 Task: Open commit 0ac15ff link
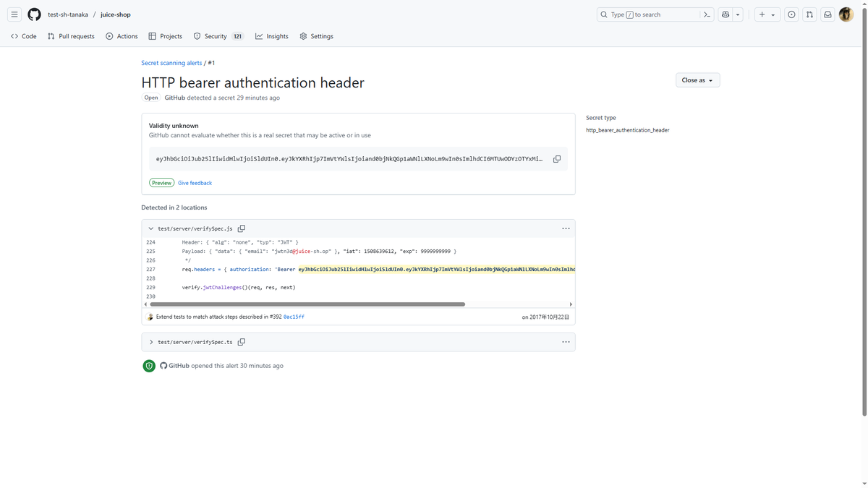click(294, 317)
